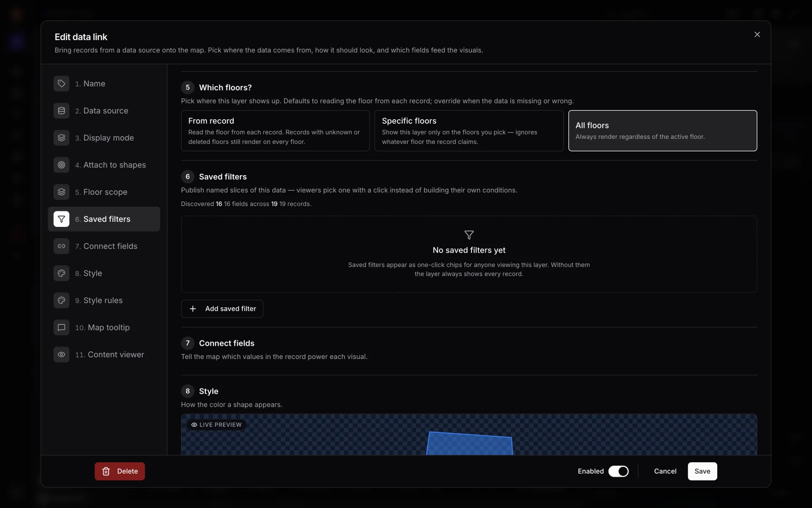812x508 pixels.
Task: Switch to Map tooltip step
Action: (104, 327)
